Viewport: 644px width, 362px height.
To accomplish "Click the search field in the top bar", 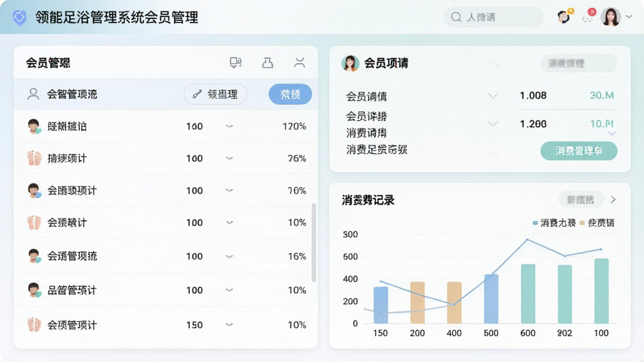I will point(493,17).
